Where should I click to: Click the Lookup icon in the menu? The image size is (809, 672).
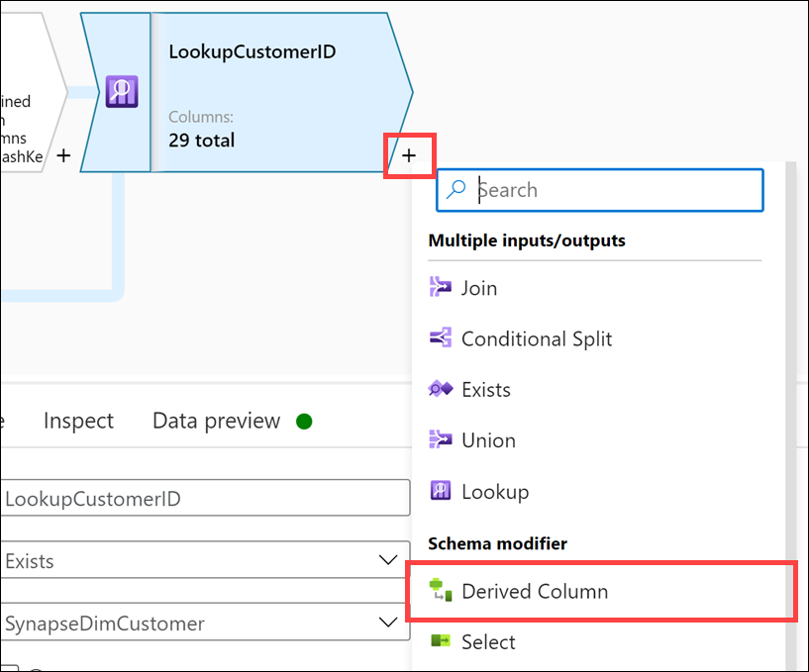pos(440,491)
